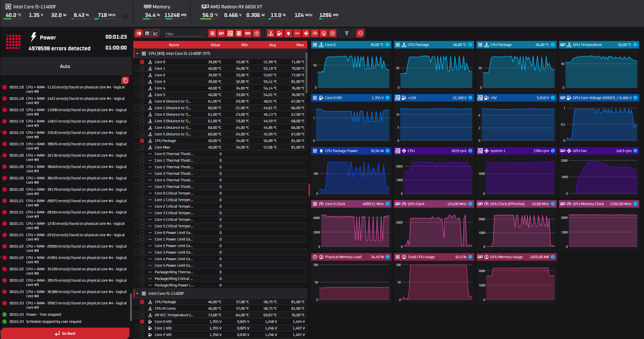Toggle the motherboard sensor filter icon
The width and height of the screenshot is (644, 339).
click(230, 33)
